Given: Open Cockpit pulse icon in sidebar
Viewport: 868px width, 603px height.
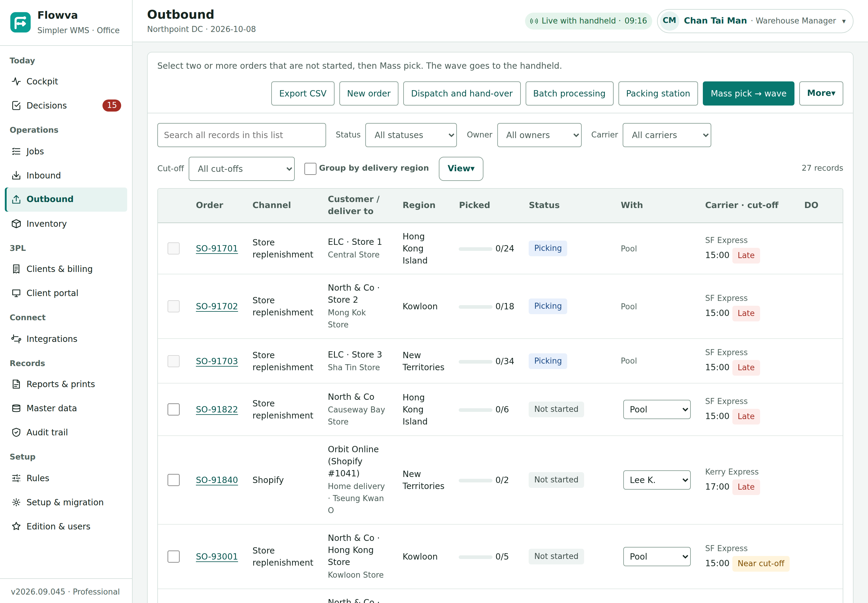Looking at the screenshot, I should (16, 81).
